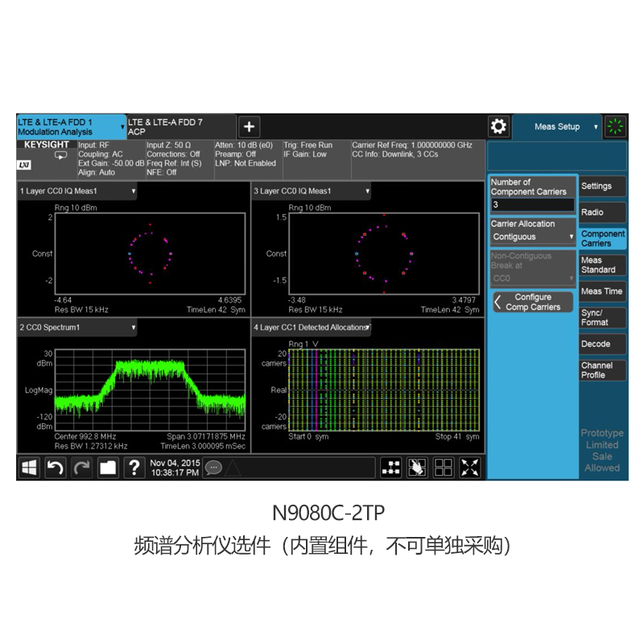Open the Meas Time side tab
Screen dimensions: 644x644
click(x=602, y=291)
